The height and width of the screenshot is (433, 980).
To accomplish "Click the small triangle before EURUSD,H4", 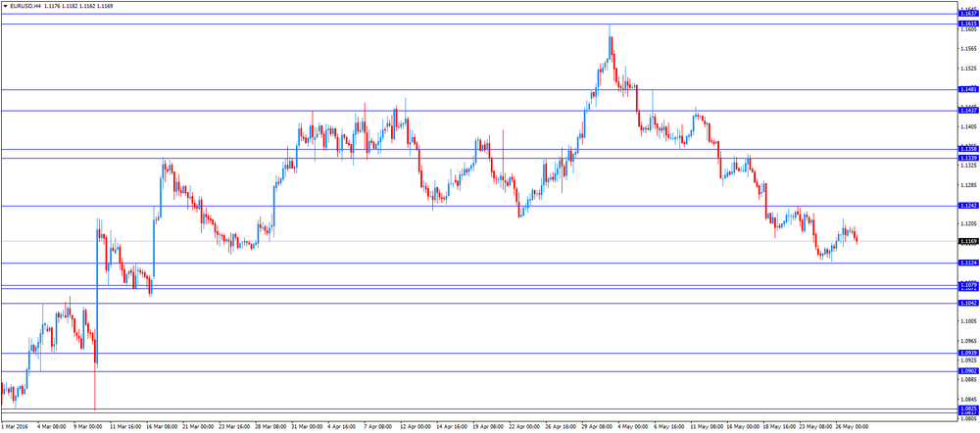I will point(5,6).
